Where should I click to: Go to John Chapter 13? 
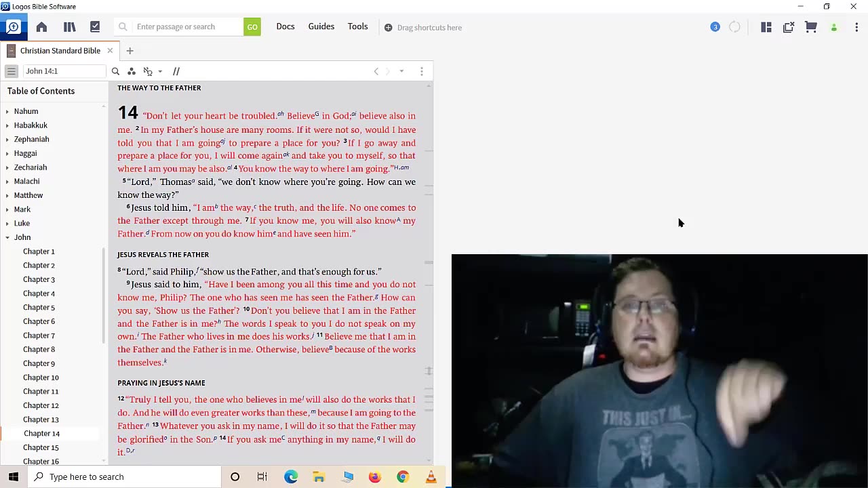[x=41, y=420]
